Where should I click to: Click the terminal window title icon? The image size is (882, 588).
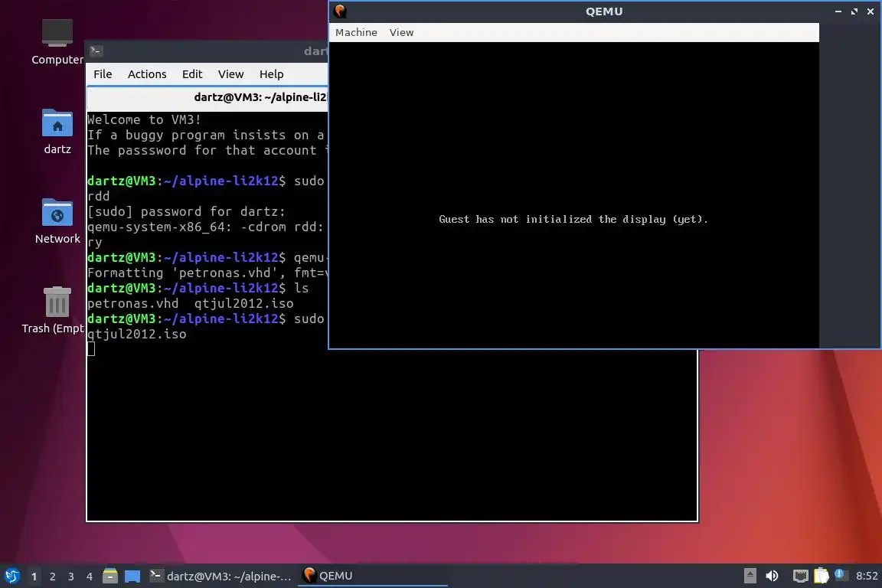[x=96, y=51]
